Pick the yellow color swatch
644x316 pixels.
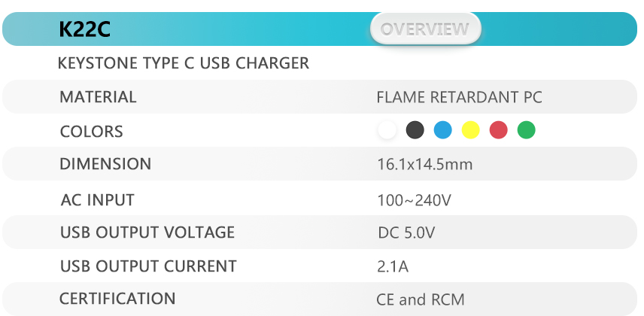click(x=471, y=130)
